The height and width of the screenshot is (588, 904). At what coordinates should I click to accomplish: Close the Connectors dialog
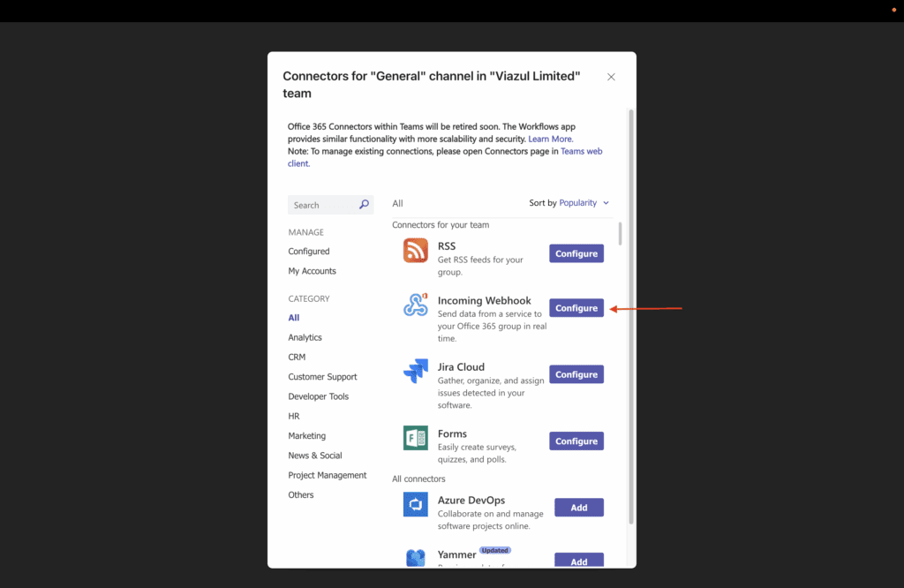coord(611,77)
